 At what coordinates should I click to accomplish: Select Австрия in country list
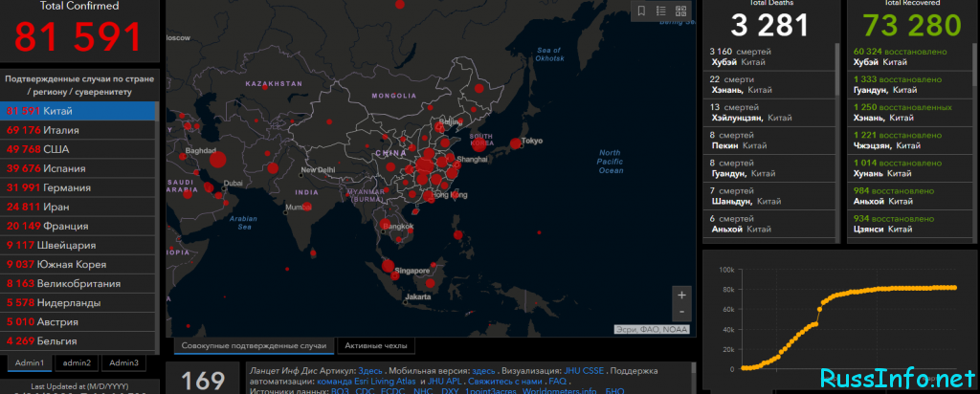(x=78, y=322)
